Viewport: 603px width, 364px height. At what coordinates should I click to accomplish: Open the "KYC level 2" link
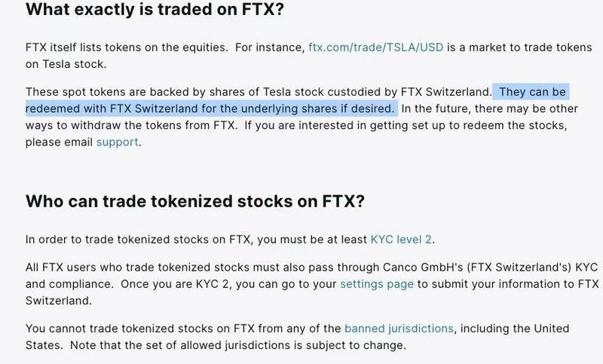coord(401,240)
